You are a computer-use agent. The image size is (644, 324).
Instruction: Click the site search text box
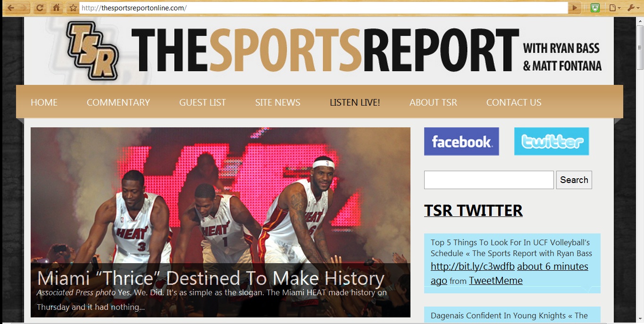coord(489,180)
